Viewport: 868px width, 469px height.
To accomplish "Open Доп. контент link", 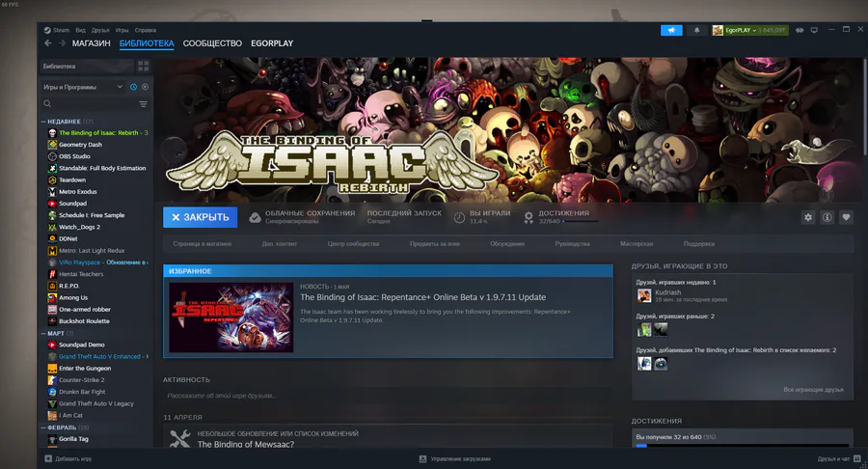I will point(280,243).
